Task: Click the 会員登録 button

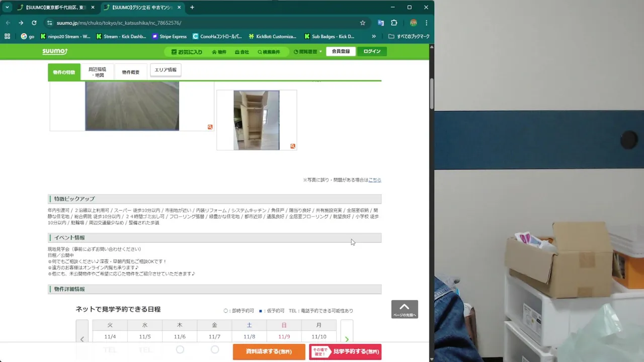Action: pos(341,51)
